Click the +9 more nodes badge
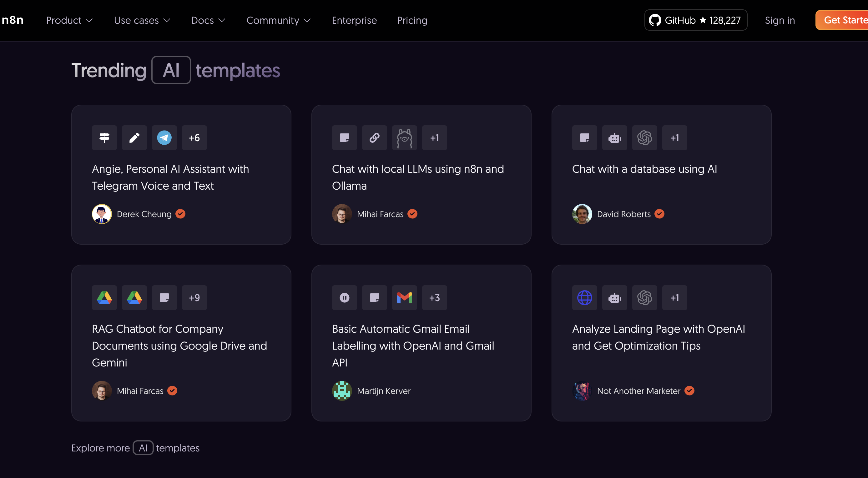The width and height of the screenshot is (868, 478). point(194,297)
